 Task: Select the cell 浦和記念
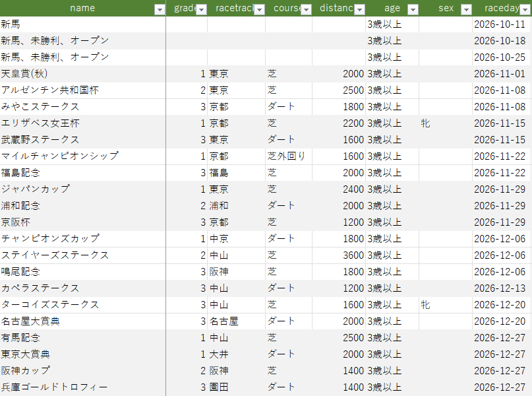pyautogui.click(x=83, y=206)
